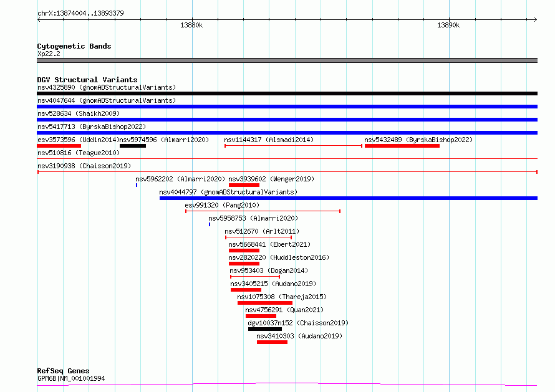This screenshot has width=555, height=392.
Task: Click the blue bar under nsv4044797
Action: [349, 198]
